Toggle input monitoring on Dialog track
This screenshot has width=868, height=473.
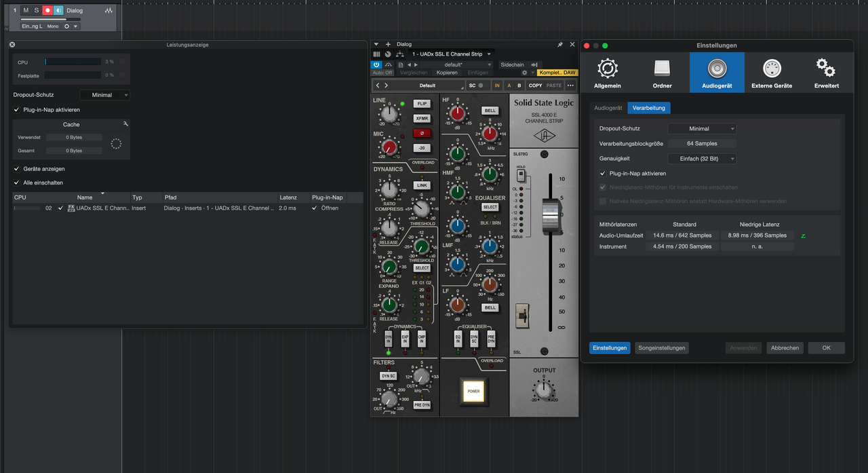(x=58, y=10)
